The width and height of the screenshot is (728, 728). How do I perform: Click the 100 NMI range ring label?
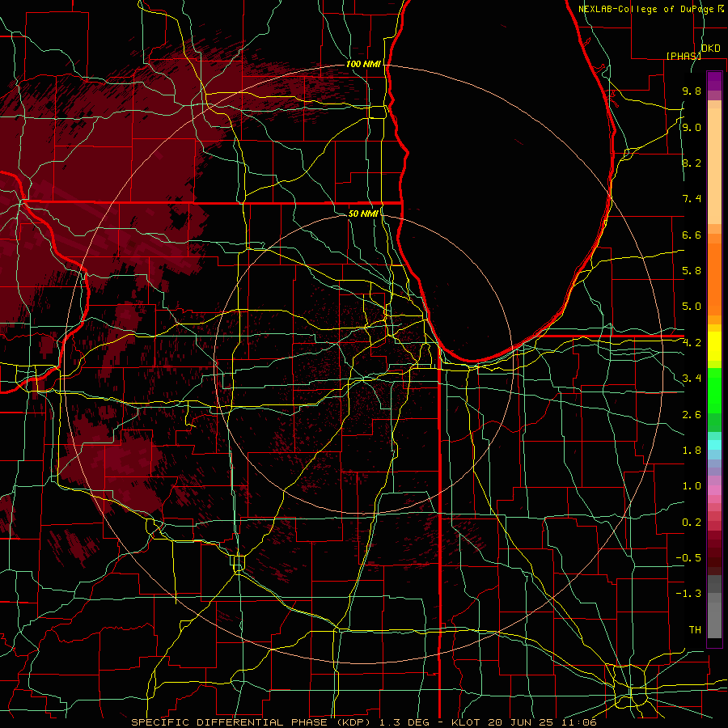click(363, 64)
